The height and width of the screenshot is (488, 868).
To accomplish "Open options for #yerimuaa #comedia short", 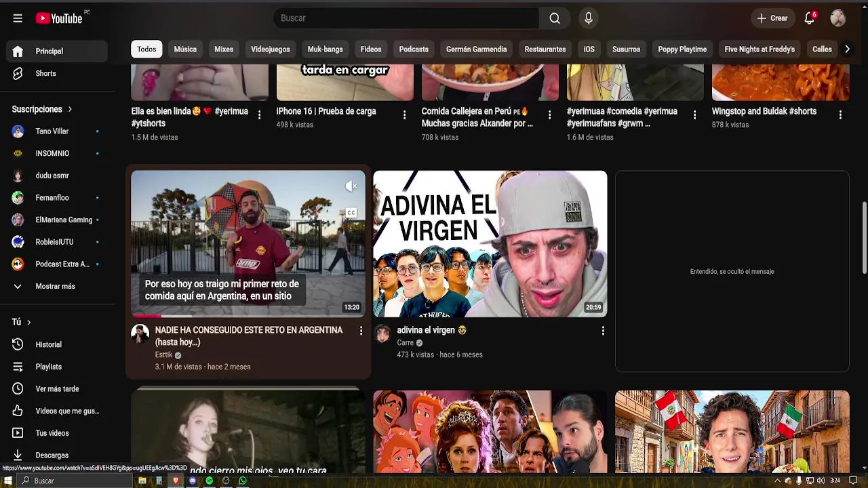I will pyautogui.click(x=694, y=115).
